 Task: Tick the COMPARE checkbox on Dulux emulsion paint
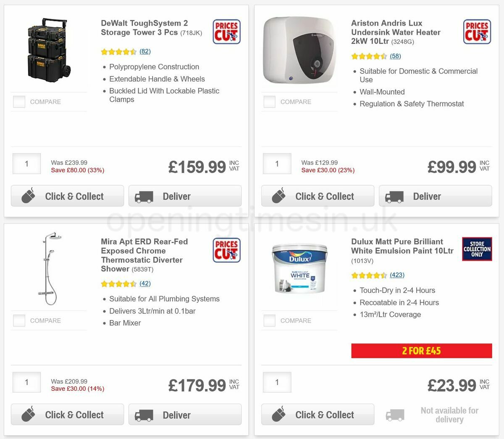(x=269, y=320)
